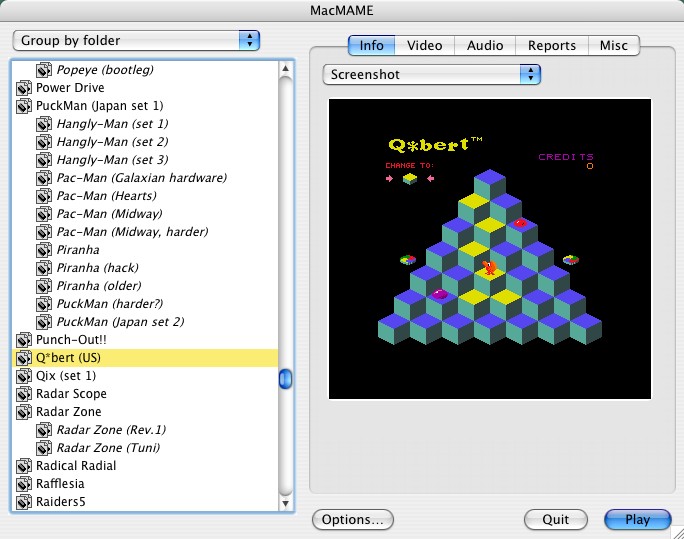684x539 pixels.
Task: Select Radical Radial game entry
Action: pyautogui.click(x=145, y=465)
